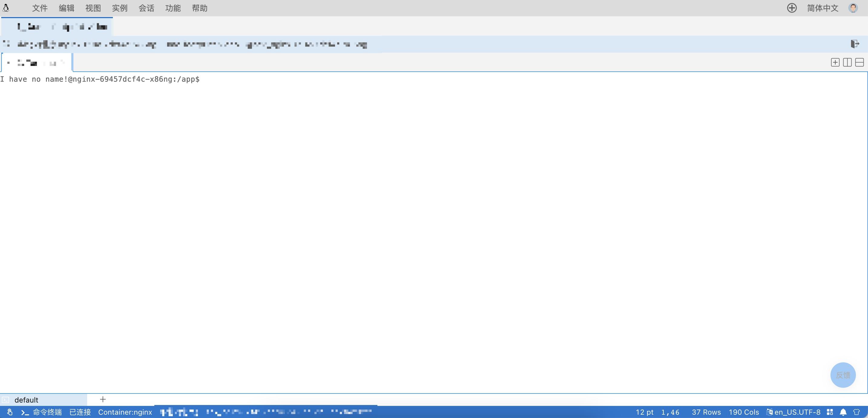
Task: Click the user avatar icon
Action: (x=853, y=8)
